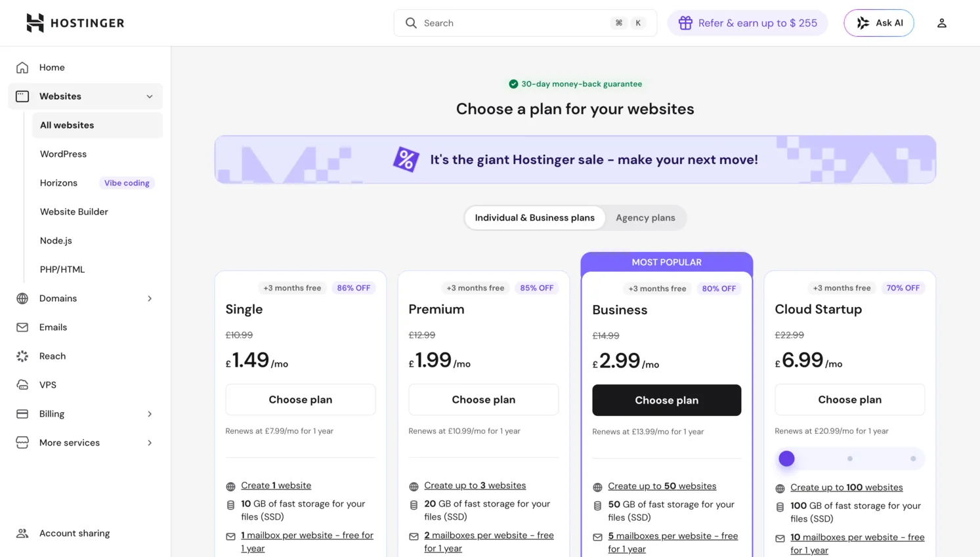Image resolution: width=980 pixels, height=557 pixels.
Task: Choose the Business plan
Action: coord(666,400)
